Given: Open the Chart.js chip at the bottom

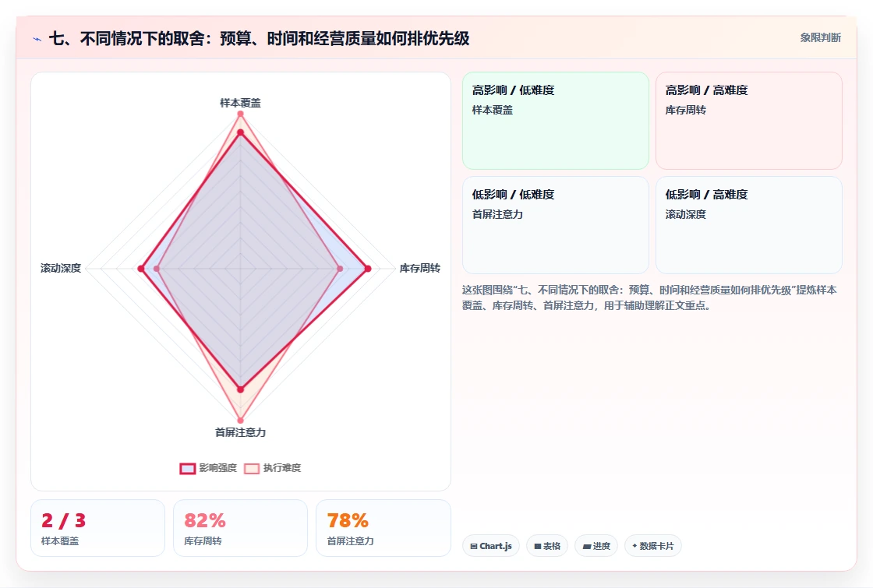Looking at the screenshot, I should point(491,546).
